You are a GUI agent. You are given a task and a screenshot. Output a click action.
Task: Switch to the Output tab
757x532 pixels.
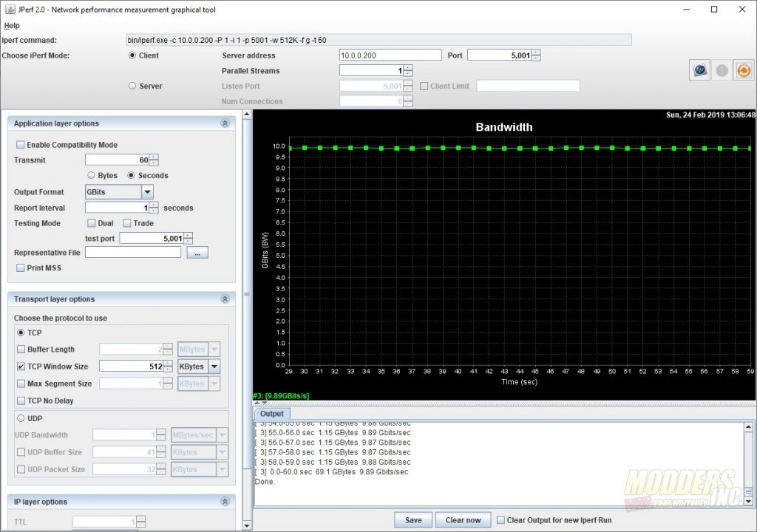[x=272, y=414]
